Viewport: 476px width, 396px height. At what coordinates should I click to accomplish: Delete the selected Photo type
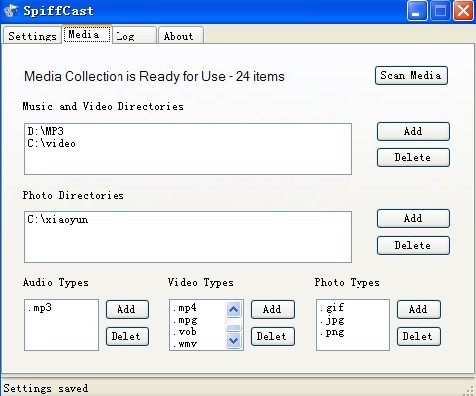tap(419, 336)
